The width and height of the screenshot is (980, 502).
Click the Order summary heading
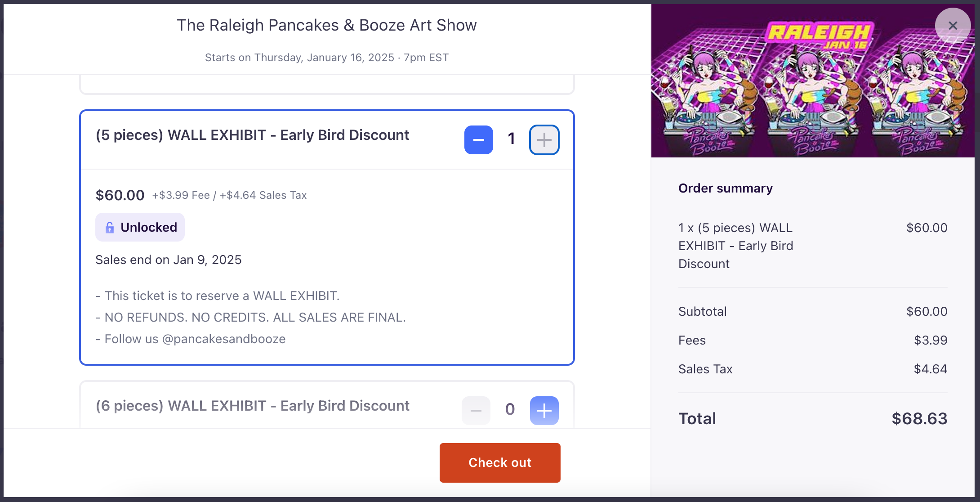pos(726,188)
